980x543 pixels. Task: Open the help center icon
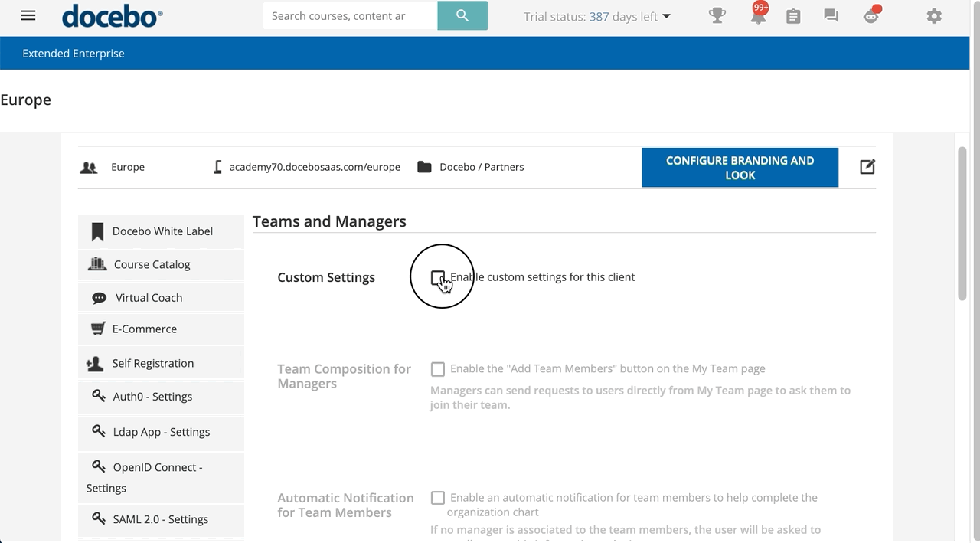point(871,15)
